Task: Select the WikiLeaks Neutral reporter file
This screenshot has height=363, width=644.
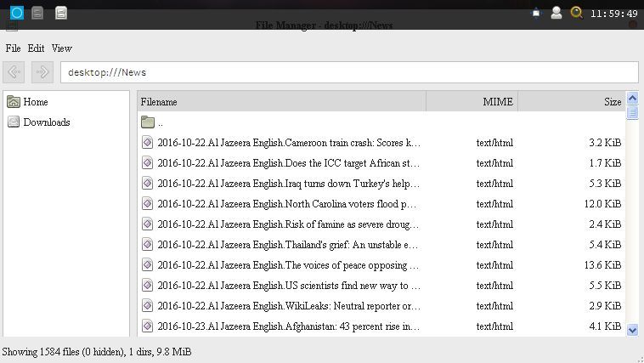Action: pyautogui.click(x=289, y=306)
